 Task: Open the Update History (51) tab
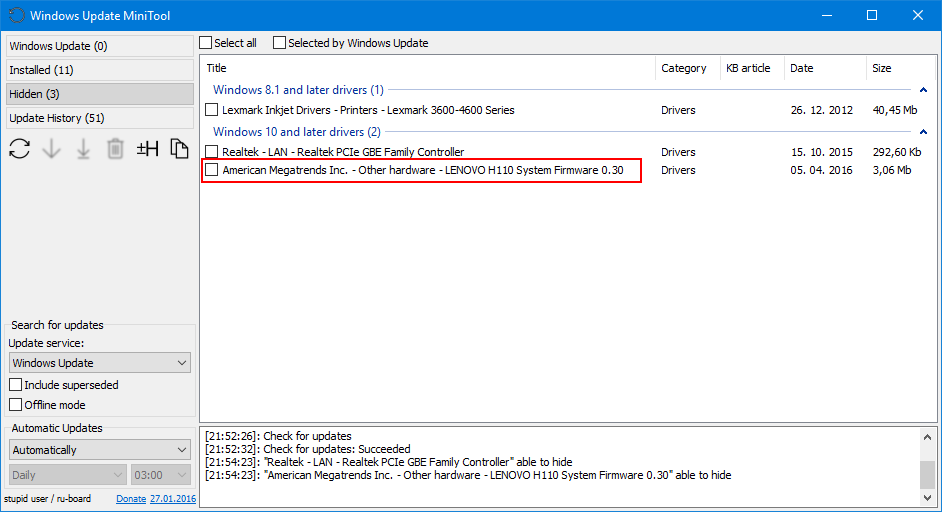click(x=100, y=118)
